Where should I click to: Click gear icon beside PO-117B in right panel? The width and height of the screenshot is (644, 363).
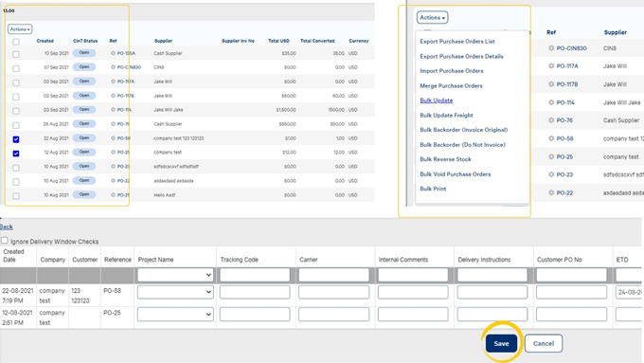[x=551, y=83]
